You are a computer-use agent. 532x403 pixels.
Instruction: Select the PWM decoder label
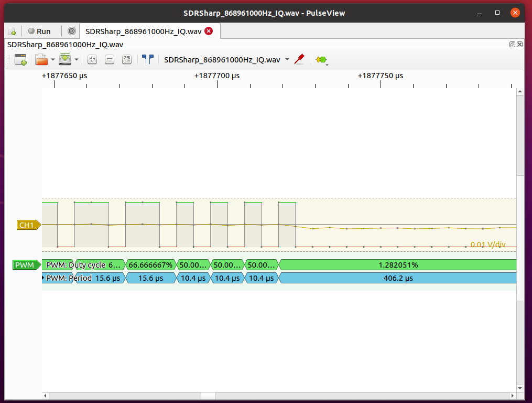(26, 264)
